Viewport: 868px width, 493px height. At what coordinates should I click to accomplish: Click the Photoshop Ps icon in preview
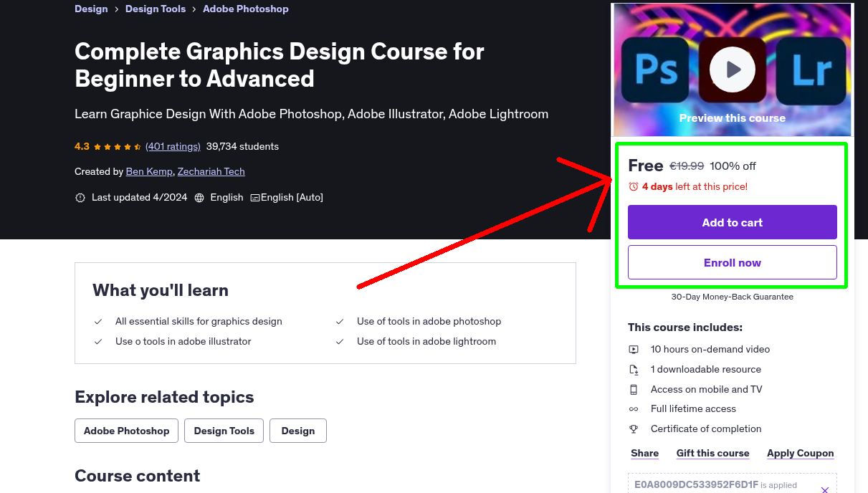point(655,70)
